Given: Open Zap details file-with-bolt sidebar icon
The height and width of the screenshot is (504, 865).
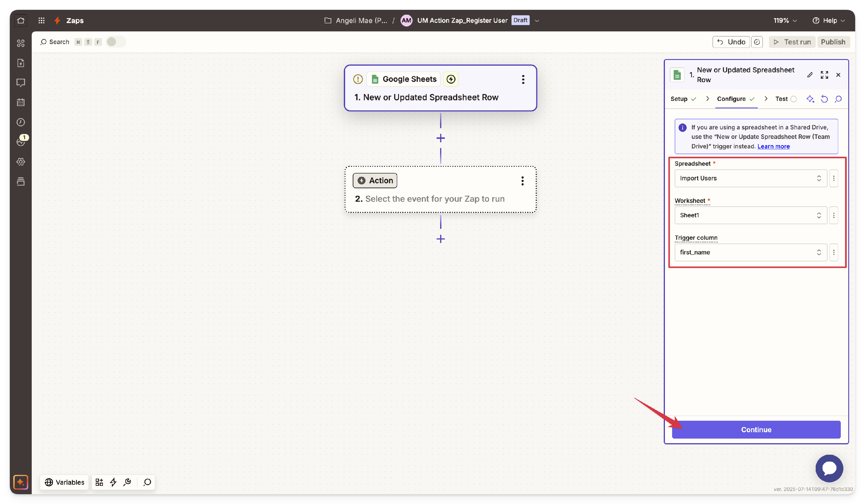Looking at the screenshot, I should click(20, 63).
